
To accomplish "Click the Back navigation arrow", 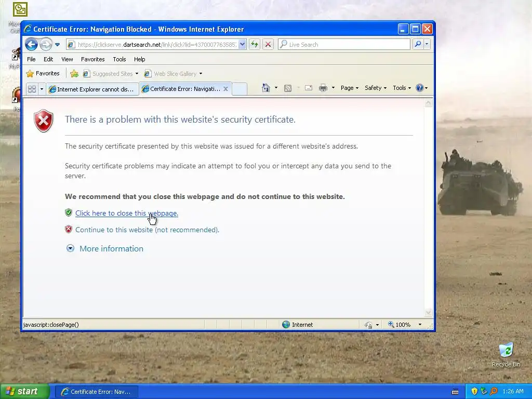I will [31, 45].
